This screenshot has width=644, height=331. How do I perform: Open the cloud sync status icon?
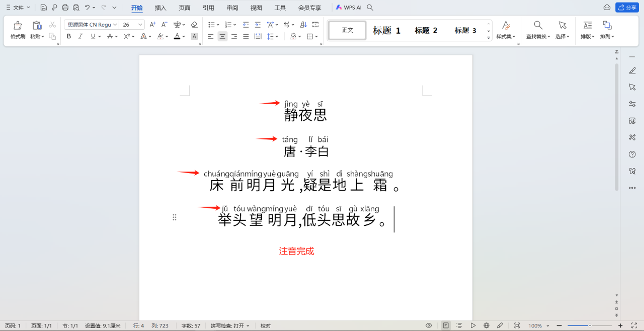(607, 8)
